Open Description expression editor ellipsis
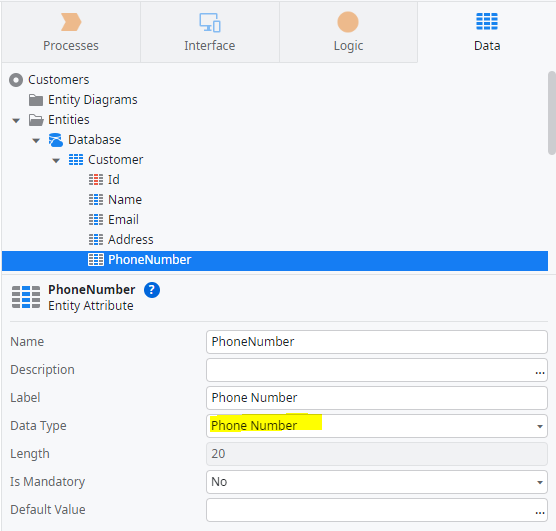Image resolution: width=556 pixels, height=531 pixels. click(x=540, y=372)
